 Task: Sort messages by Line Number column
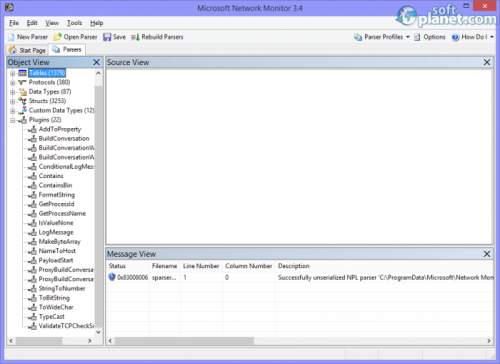click(x=201, y=266)
